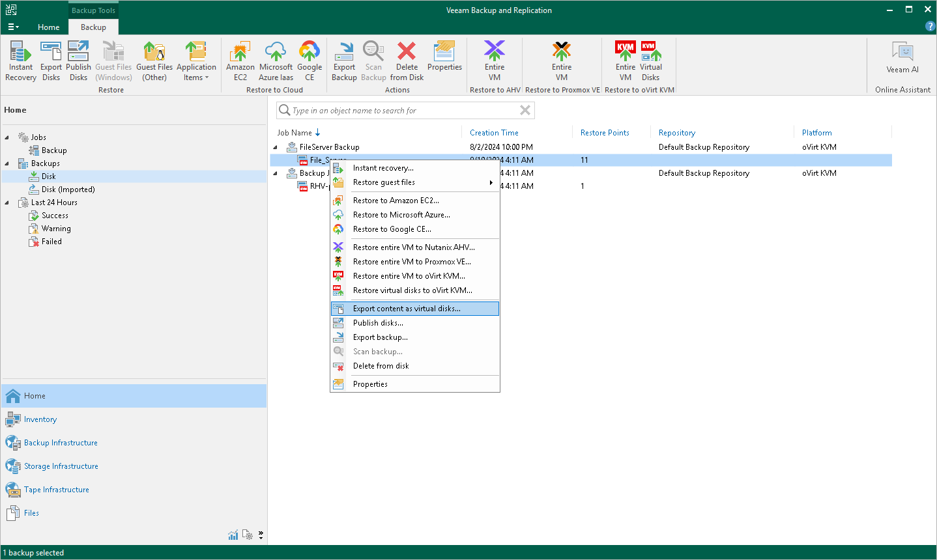Viewport: 937px width, 560px height.
Task: Switch to the Backup ribbon tab
Action: pos(93,27)
